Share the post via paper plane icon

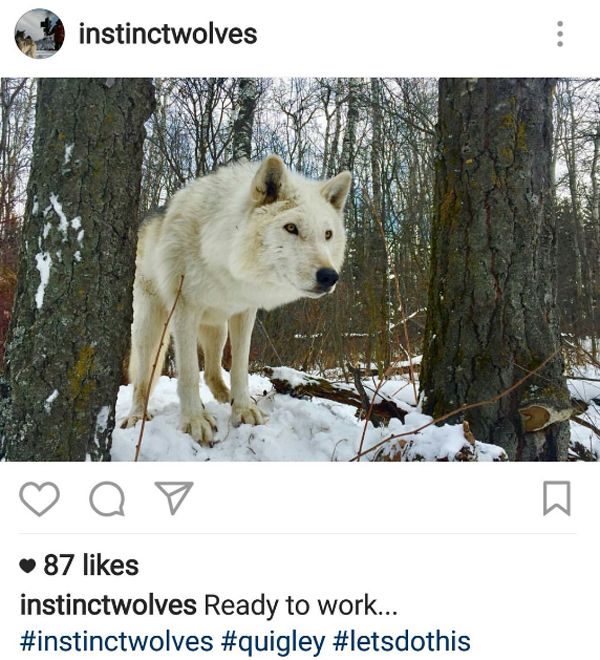[174, 498]
